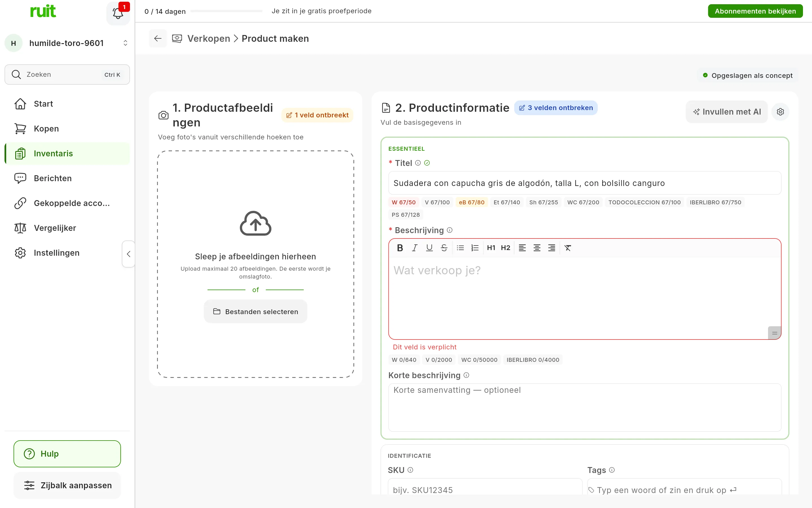Go to Berichten
The width and height of the screenshot is (812, 508).
coord(67,178)
